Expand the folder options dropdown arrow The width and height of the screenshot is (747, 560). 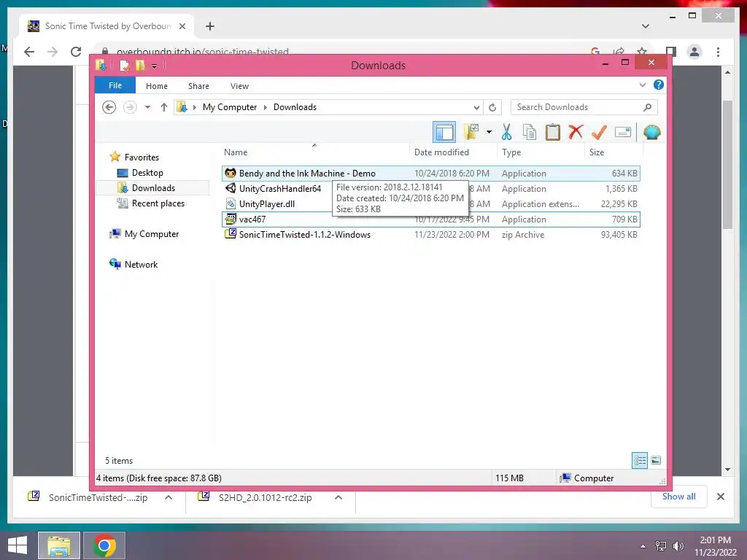click(x=489, y=132)
